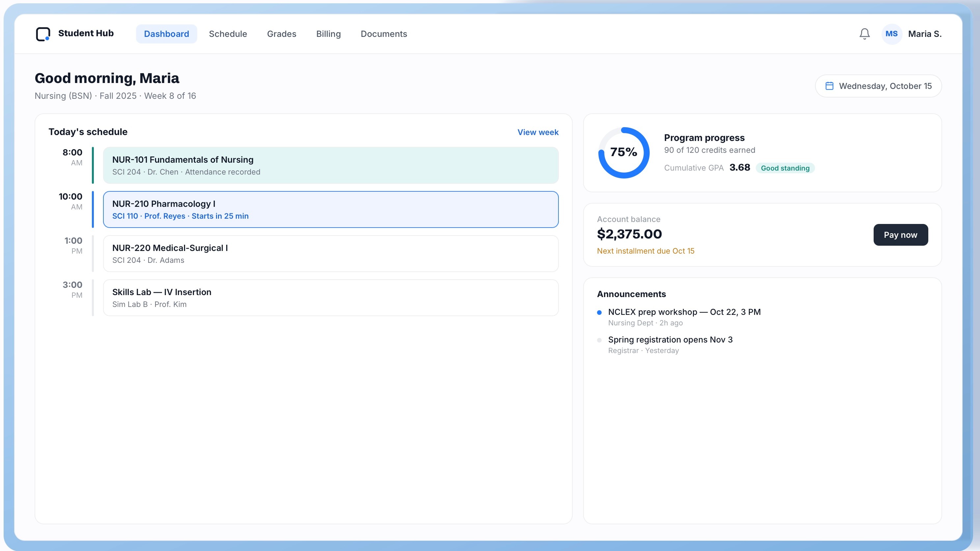Click Next installment due Oct 15 text
980x551 pixels.
coord(645,251)
